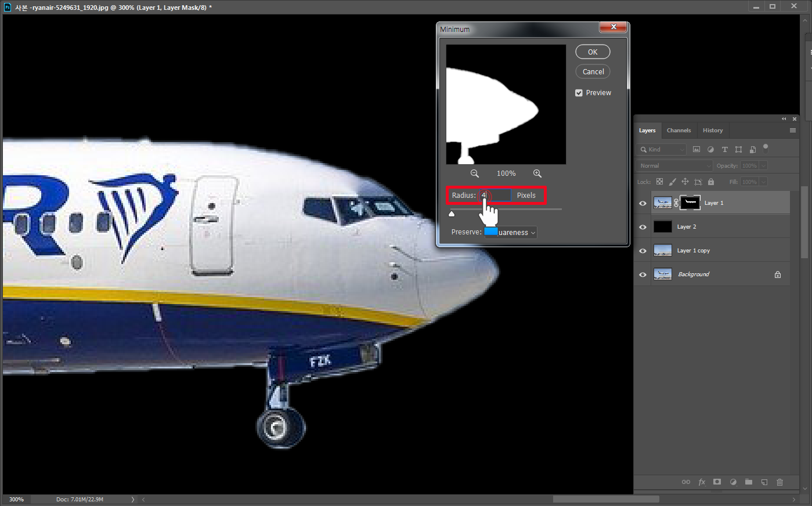Open the fx layer style menu
812x506 pixels.
(x=702, y=482)
